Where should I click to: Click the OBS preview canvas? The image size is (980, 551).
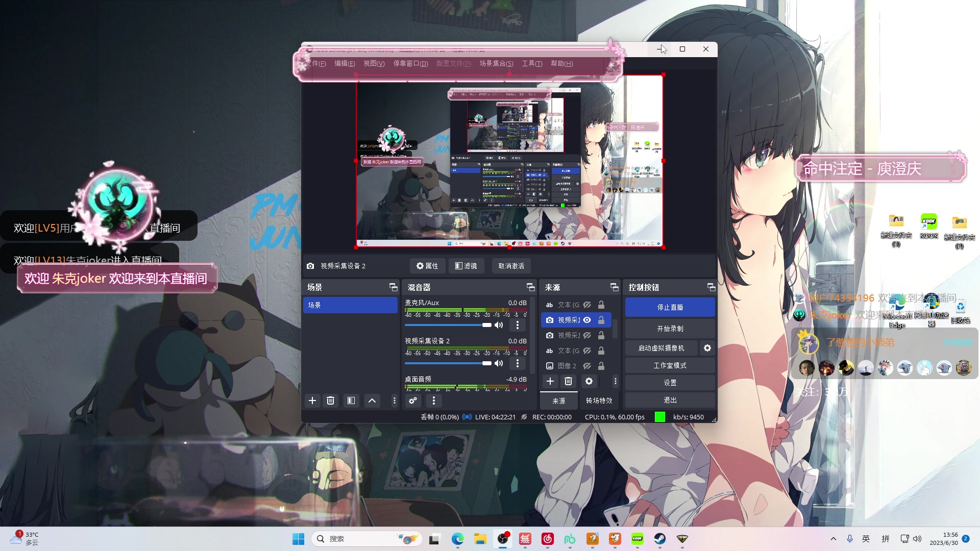tap(509, 161)
